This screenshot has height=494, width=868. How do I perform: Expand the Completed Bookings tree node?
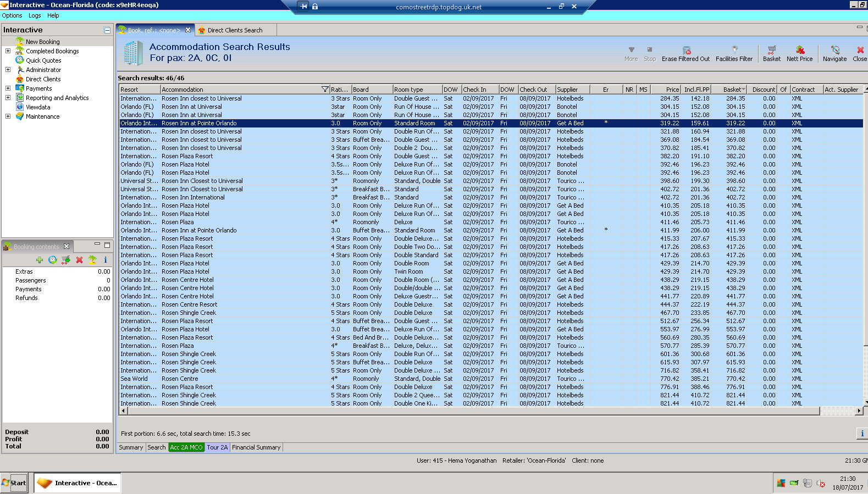pos(8,51)
